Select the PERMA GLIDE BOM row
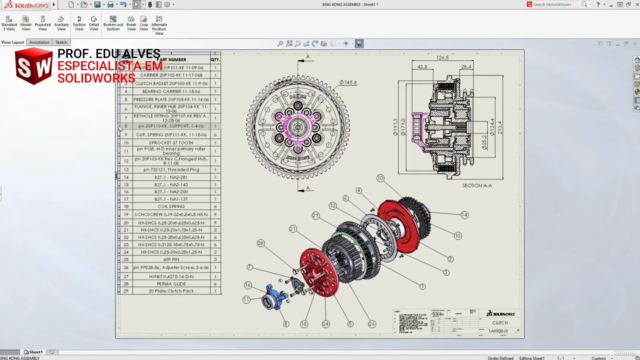The image size is (640, 360). tap(171, 284)
